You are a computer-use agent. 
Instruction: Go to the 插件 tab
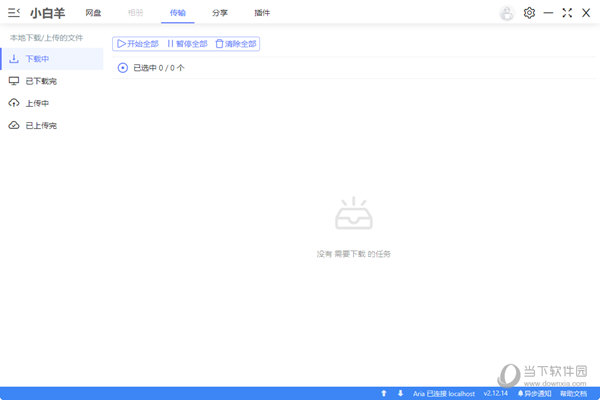tap(262, 13)
